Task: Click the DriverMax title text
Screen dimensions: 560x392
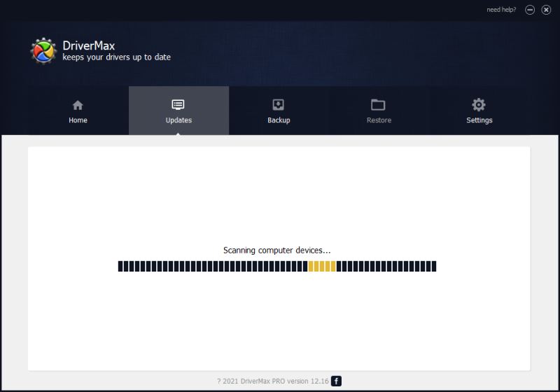Action: click(89, 45)
